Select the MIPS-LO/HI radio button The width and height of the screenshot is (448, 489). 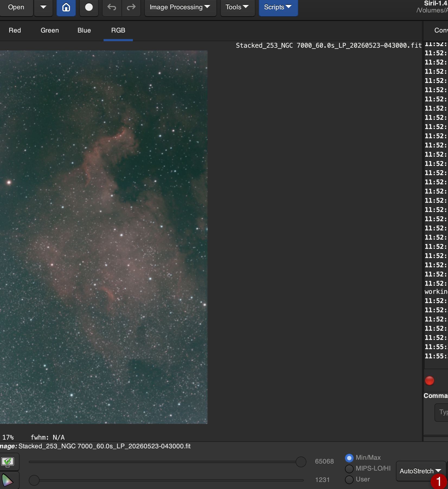click(349, 469)
